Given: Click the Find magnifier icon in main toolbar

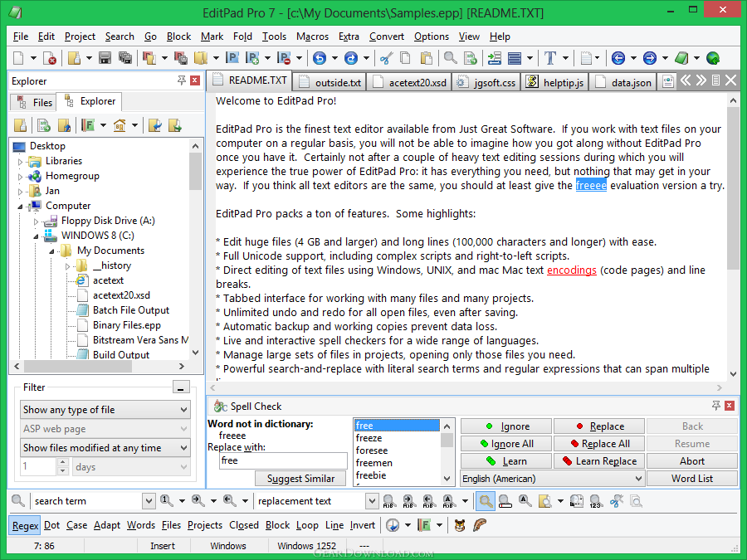Looking at the screenshot, I should coord(450,58).
